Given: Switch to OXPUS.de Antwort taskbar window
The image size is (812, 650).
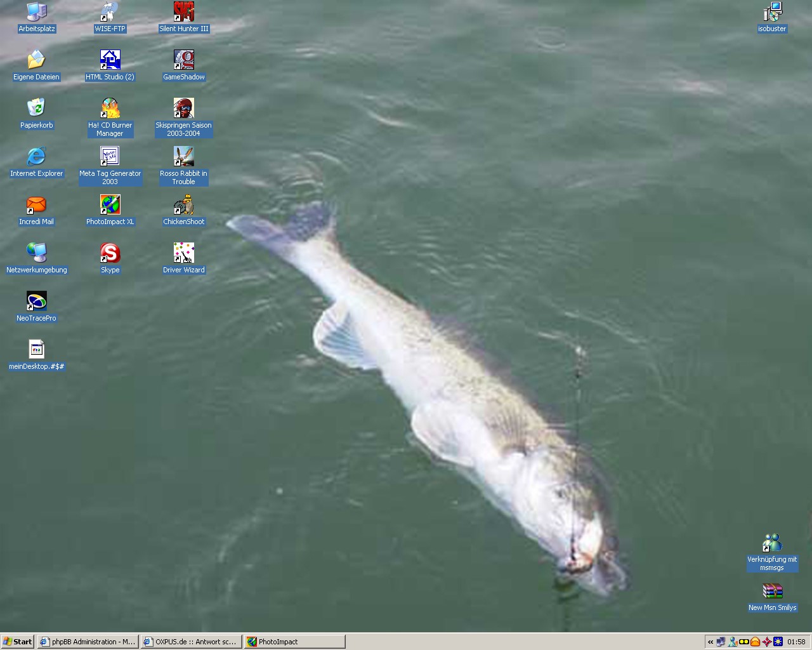Looking at the screenshot, I should pyautogui.click(x=191, y=642).
